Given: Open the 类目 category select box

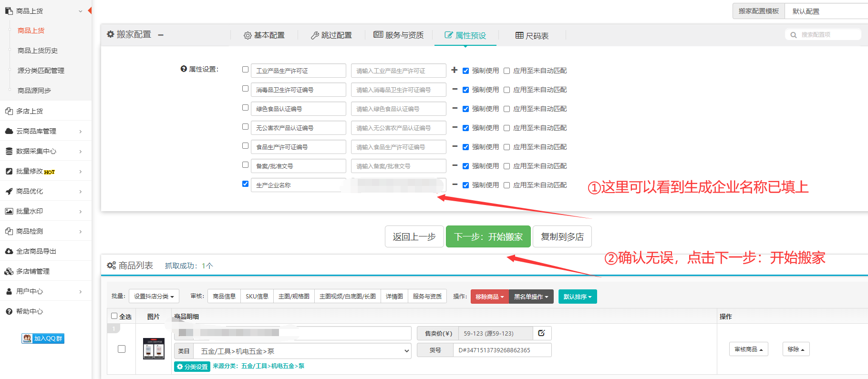Looking at the screenshot, I should 302,351.
